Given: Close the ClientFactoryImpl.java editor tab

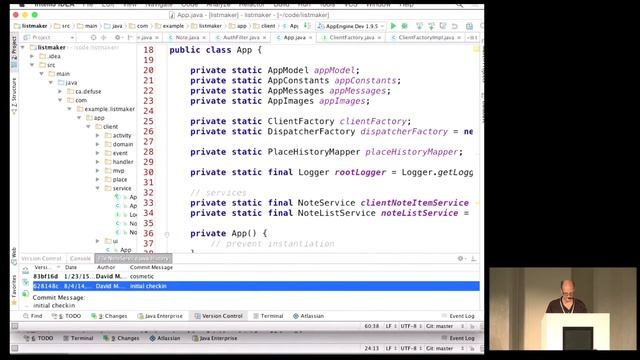Looking at the screenshot, I should point(459,38).
